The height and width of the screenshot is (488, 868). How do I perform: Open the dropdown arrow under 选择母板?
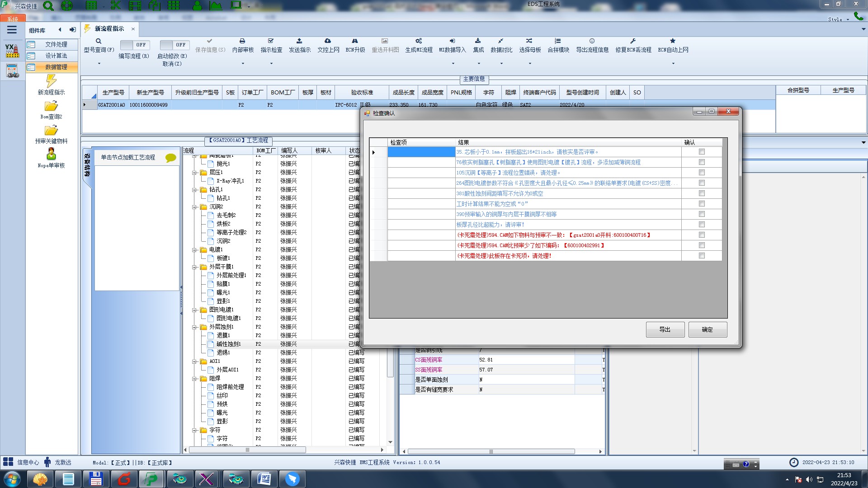coord(530,64)
